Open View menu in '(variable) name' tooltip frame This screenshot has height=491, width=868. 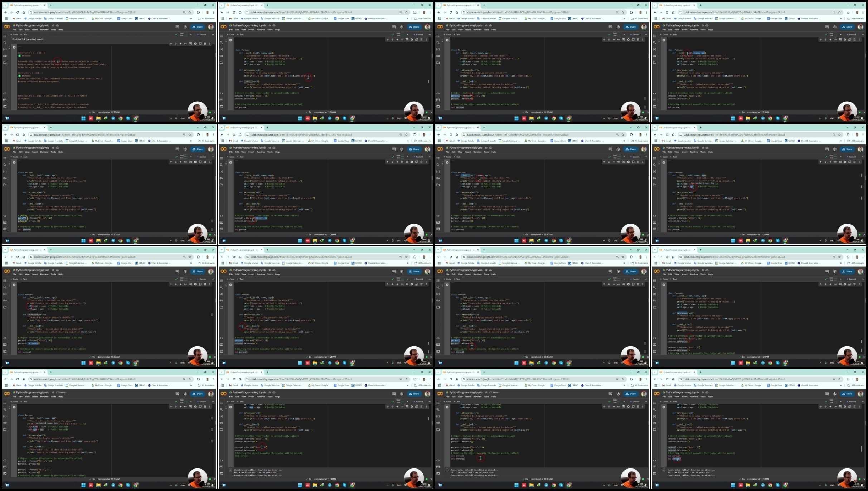(x=27, y=397)
